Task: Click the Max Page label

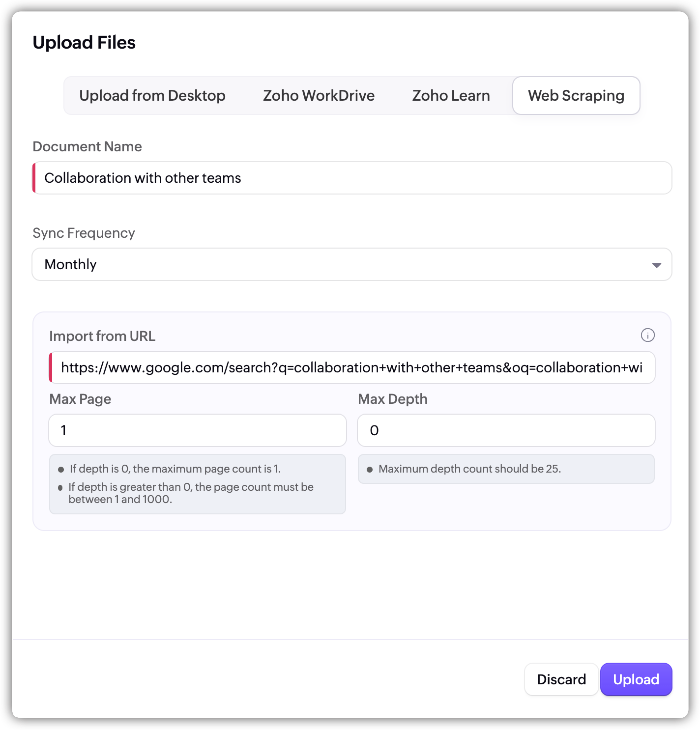Action: (x=80, y=399)
